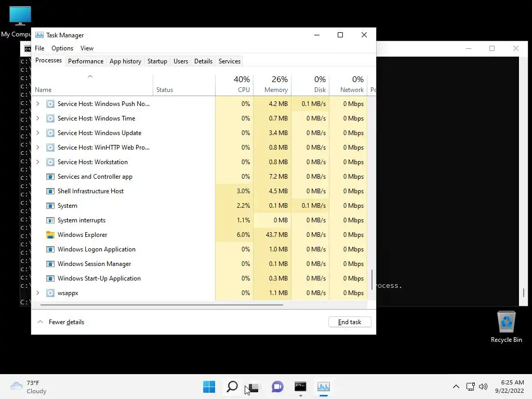Expand Service Host: Windows Time row

tap(37, 118)
